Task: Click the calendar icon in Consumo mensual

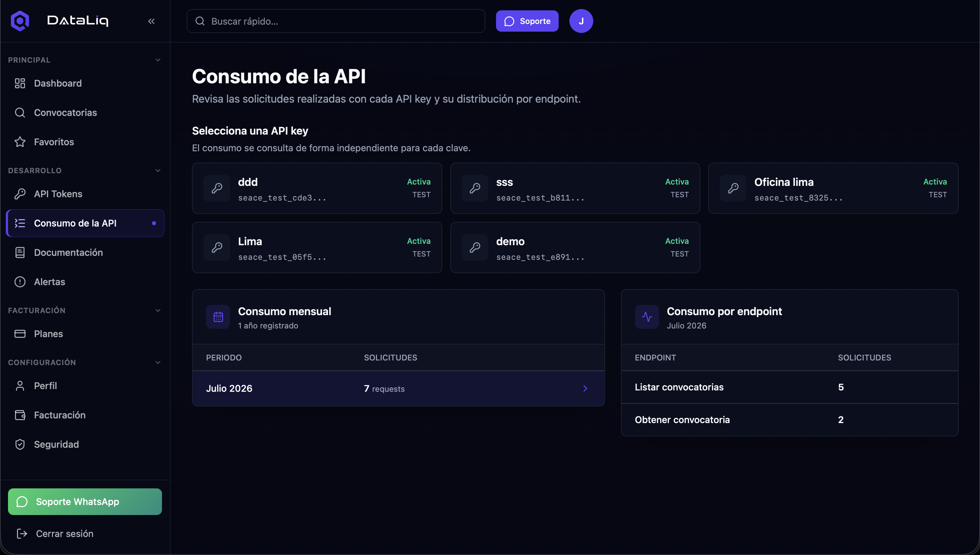Action: (218, 317)
